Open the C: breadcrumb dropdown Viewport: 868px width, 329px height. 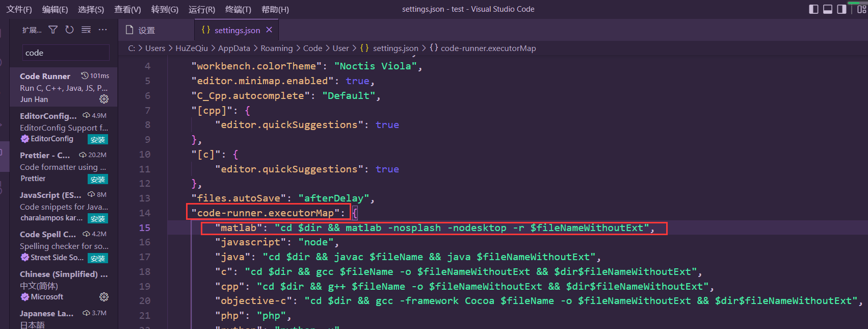point(131,48)
